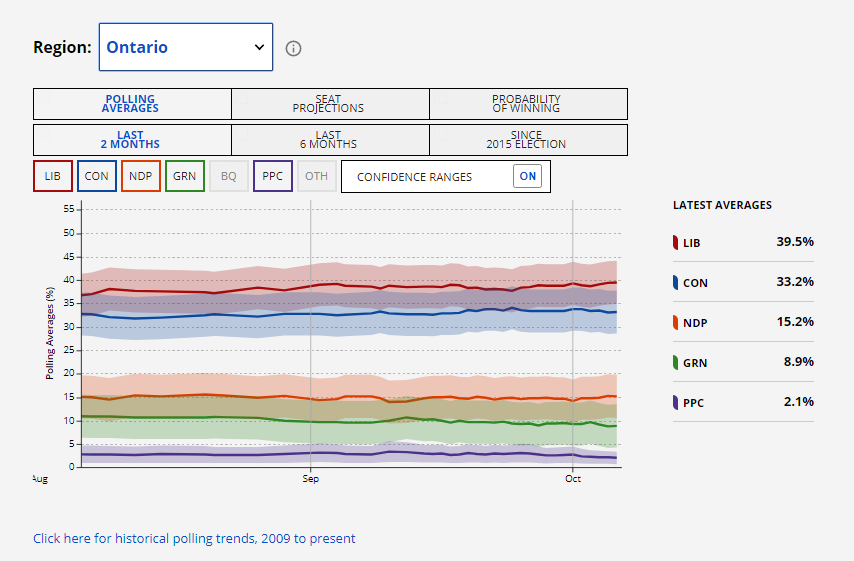Click the purple PPC legend marker
Screen dimensions: 854x561
[x=675, y=403]
